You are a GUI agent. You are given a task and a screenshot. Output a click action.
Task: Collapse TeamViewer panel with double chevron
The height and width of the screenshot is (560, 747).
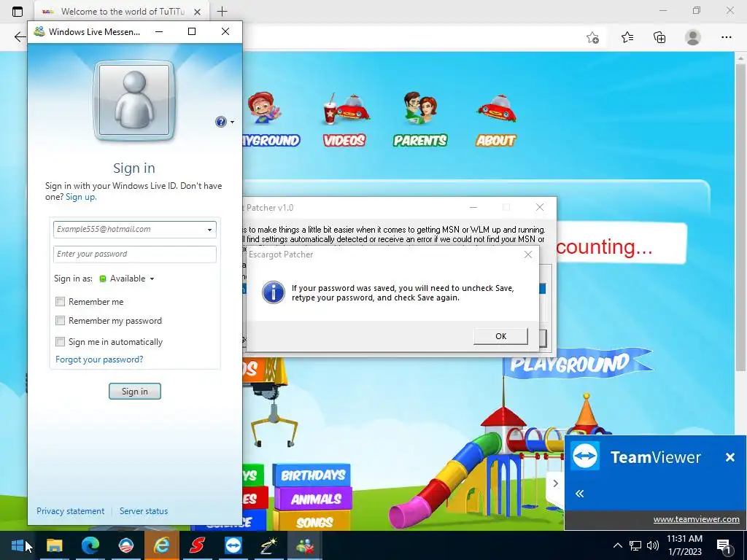[x=580, y=494]
